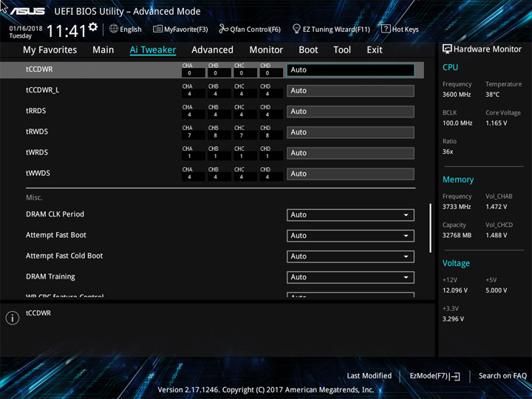
Task: Click the MyFavorite list icon
Action: (157, 29)
